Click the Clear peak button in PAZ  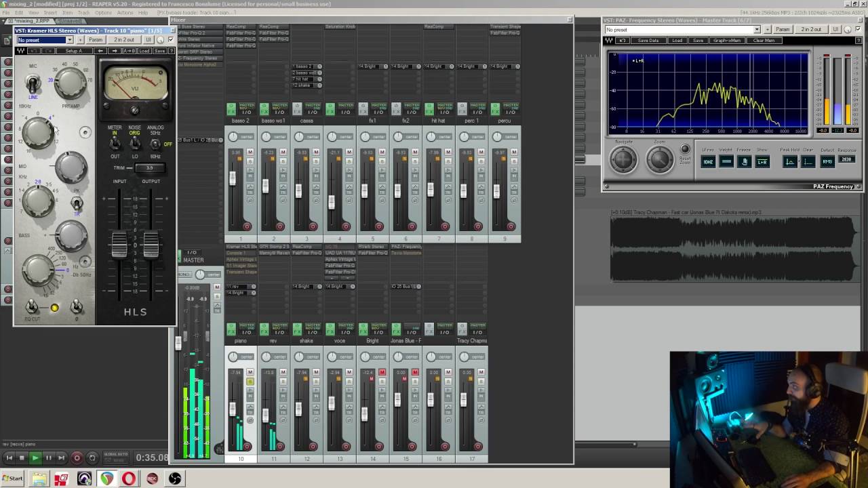point(808,161)
